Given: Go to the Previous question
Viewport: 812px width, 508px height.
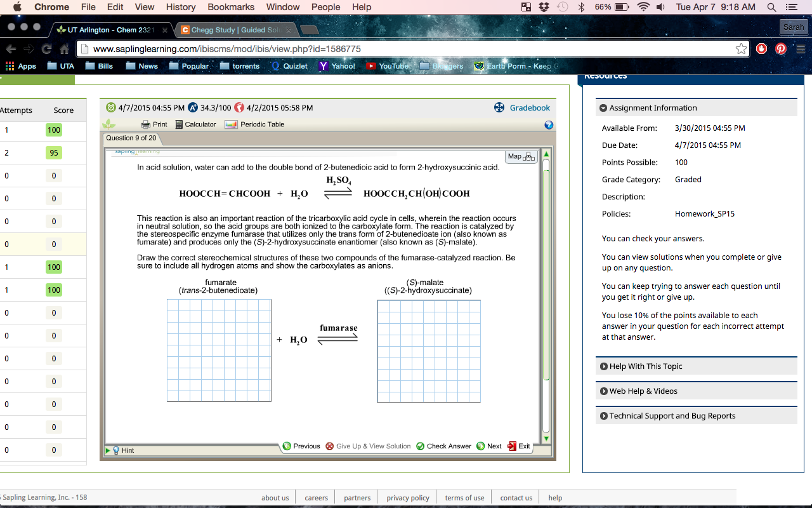Looking at the screenshot, I should click(301, 446).
